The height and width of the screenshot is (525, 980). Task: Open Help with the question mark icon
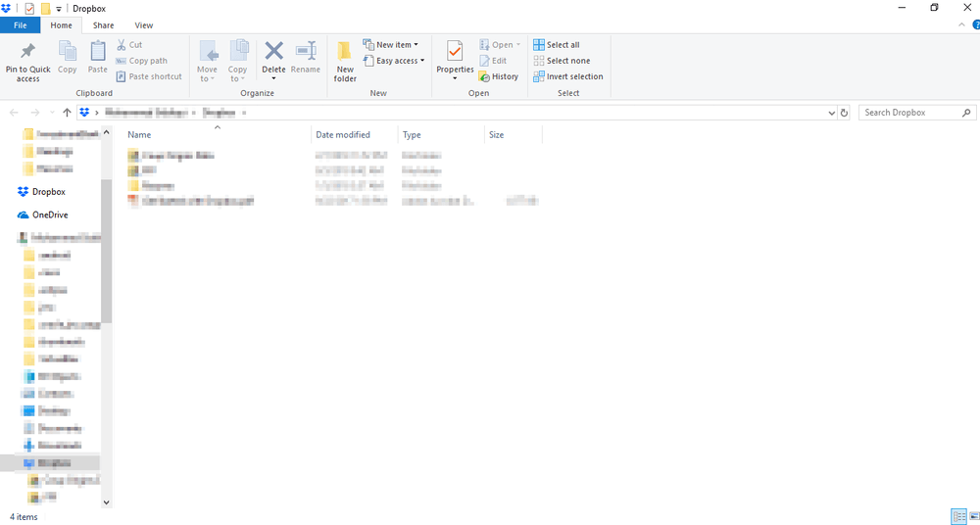tap(976, 25)
